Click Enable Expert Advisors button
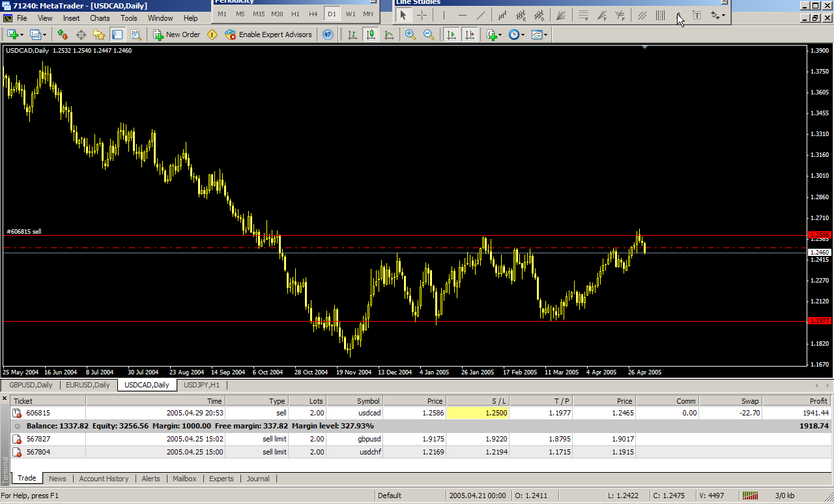The height and width of the screenshot is (504, 834). [268, 35]
